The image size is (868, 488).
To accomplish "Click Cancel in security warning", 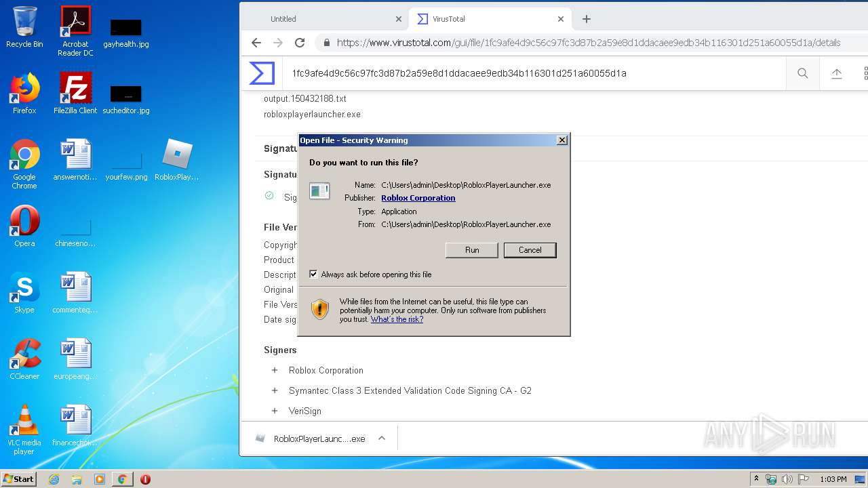I will [530, 250].
